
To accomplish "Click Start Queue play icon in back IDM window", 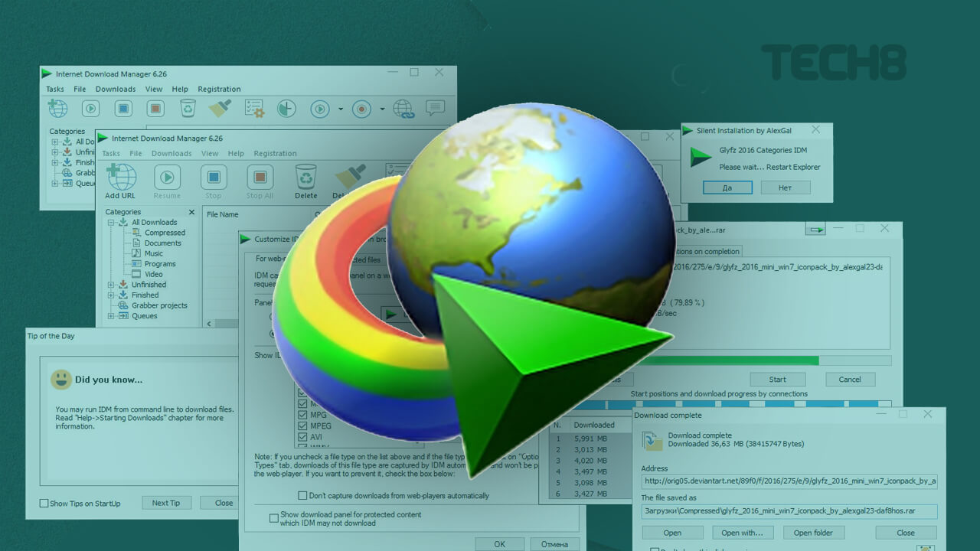I will click(x=319, y=109).
